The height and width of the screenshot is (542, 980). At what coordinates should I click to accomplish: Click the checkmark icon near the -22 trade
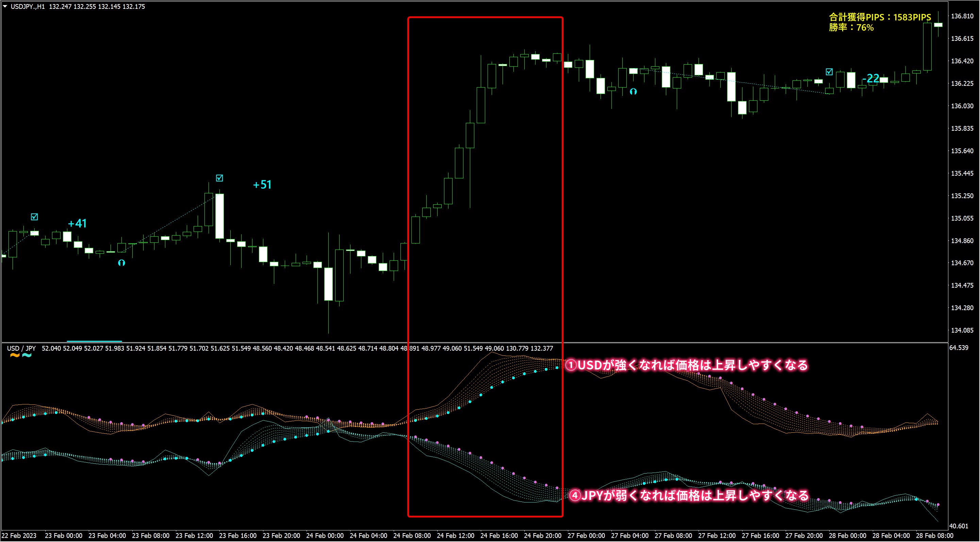pyautogui.click(x=829, y=71)
